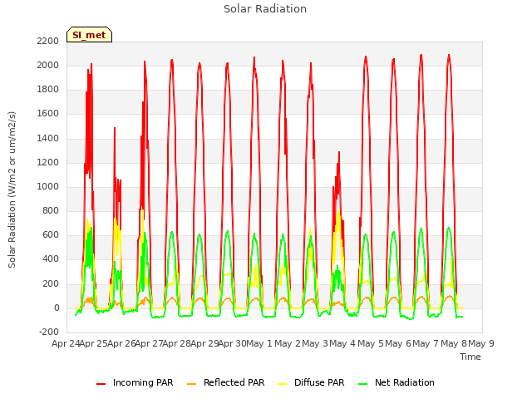Click the Time x-axis label
This screenshot has height=399, width=532.
pos(470,357)
